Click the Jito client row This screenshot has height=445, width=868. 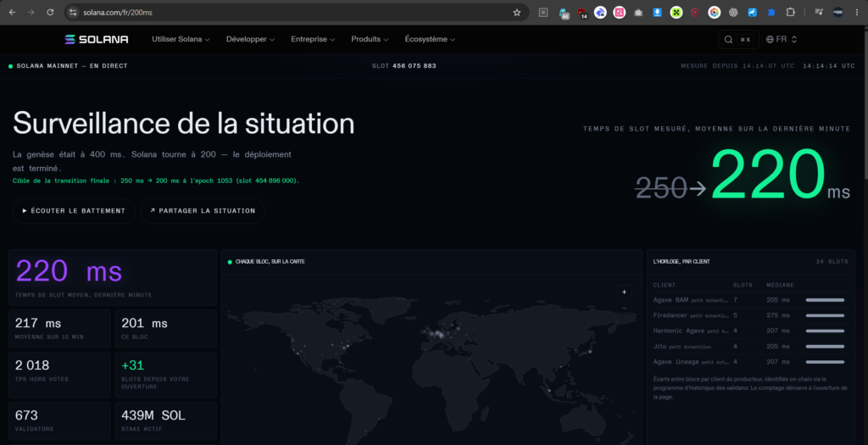click(749, 347)
